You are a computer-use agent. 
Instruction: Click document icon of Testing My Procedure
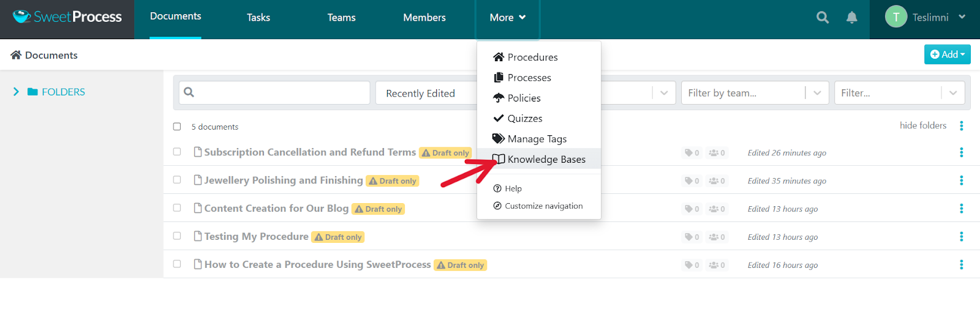198,236
